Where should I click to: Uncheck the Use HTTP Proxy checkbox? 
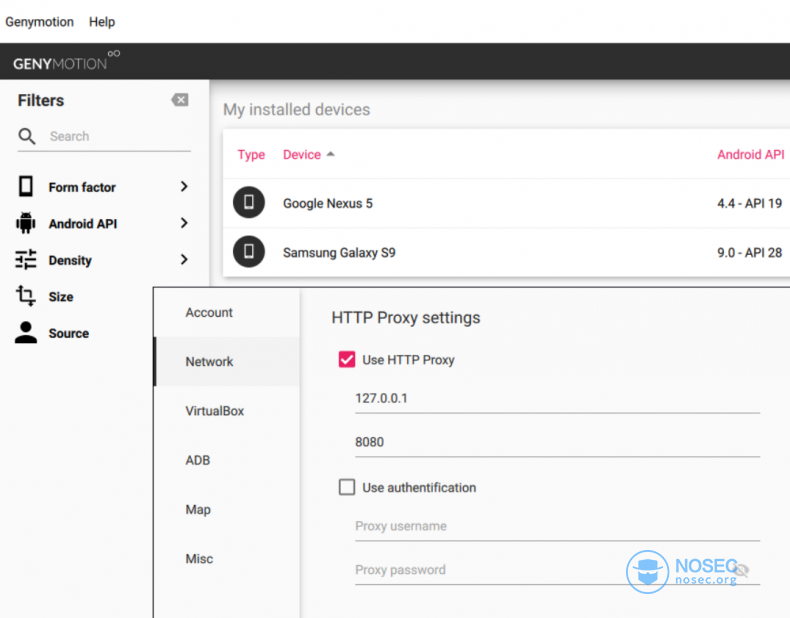[347, 360]
